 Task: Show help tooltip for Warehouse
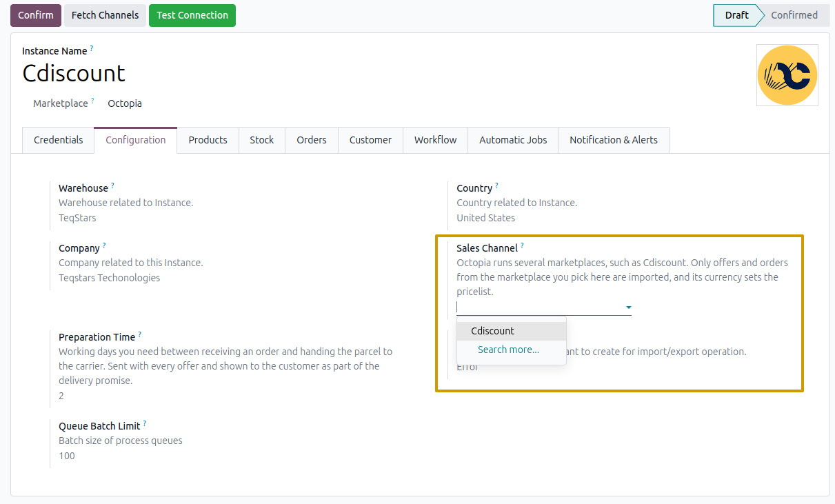(x=113, y=185)
